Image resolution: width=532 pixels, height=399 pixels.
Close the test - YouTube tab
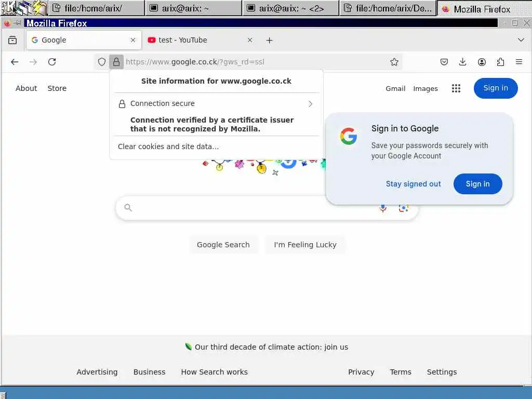(250, 40)
